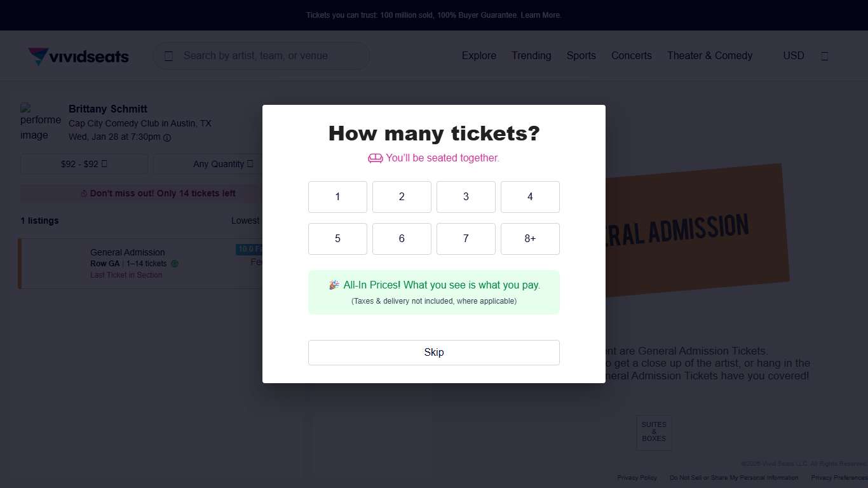Screen dimensions: 868x488
Task: Go to Theater & Comedy menu
Action: (x=709, y=56)
